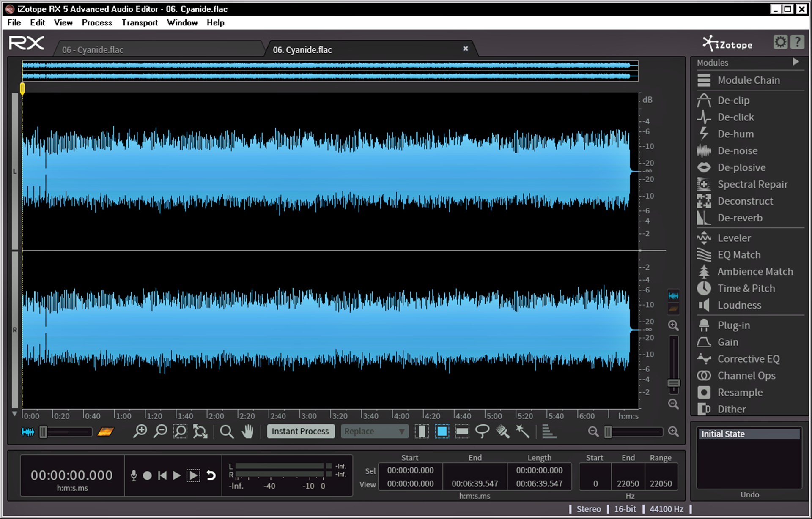Open the help question mark button
This screenshot has height=519, width=812.
point(797,42)
